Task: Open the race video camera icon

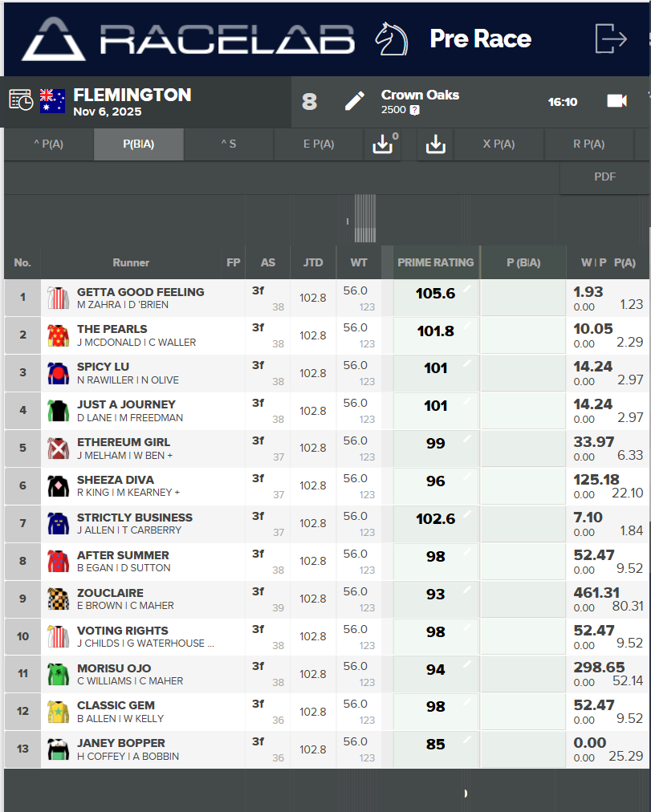Action: 616,101
